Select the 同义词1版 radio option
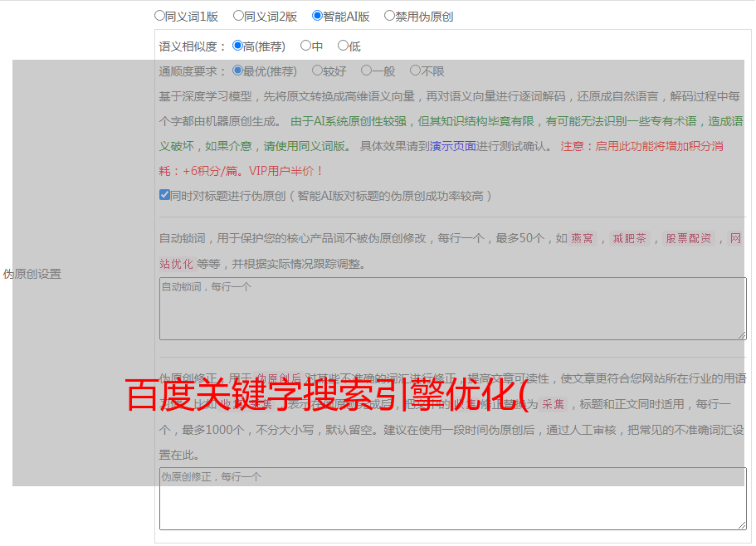This screenshot has width=756, height=546. pyautogui.click(x=159, y=16)
